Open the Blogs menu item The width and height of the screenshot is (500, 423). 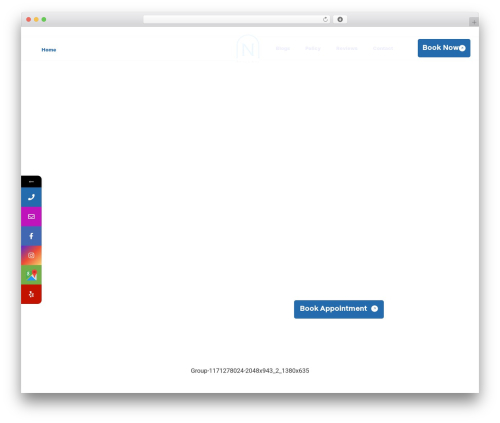click(x=283, y=48)
